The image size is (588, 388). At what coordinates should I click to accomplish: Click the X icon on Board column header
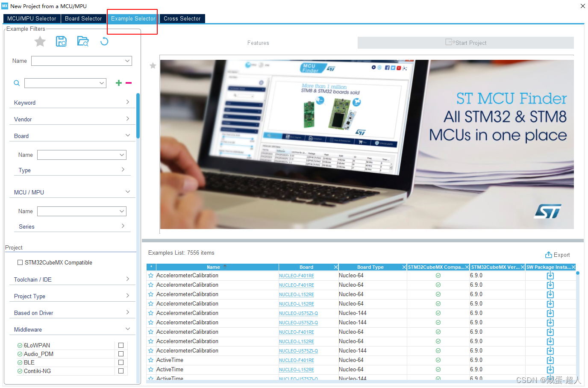(x=336, y=267)
